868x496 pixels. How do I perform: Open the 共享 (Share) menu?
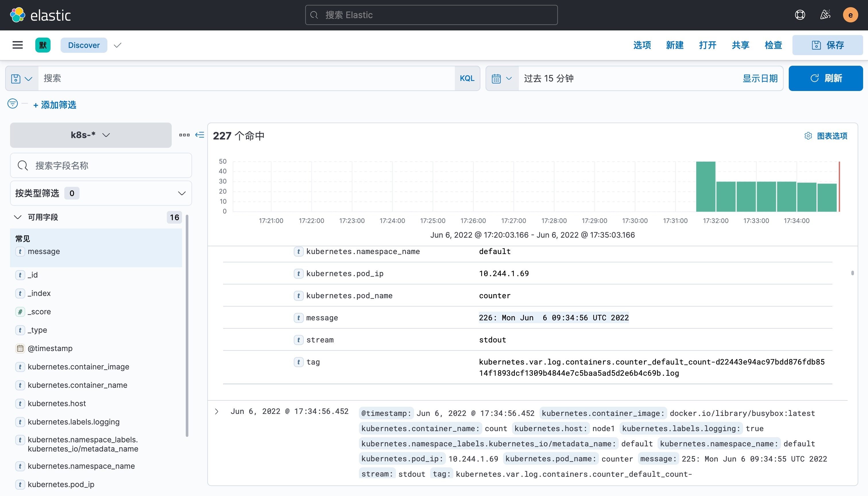(x=740, y=45)
